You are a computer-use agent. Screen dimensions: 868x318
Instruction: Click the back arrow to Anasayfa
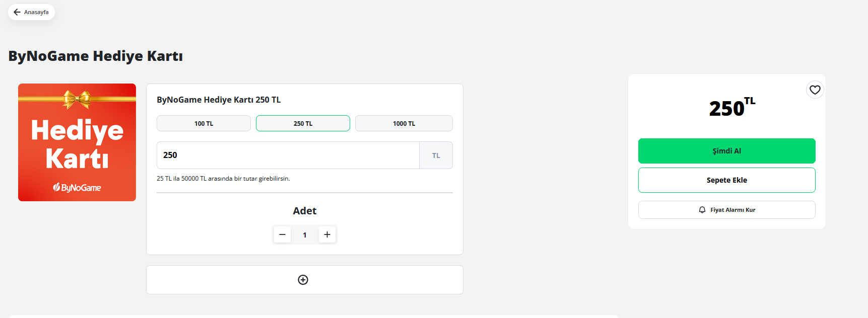click(x=17, y=12)
